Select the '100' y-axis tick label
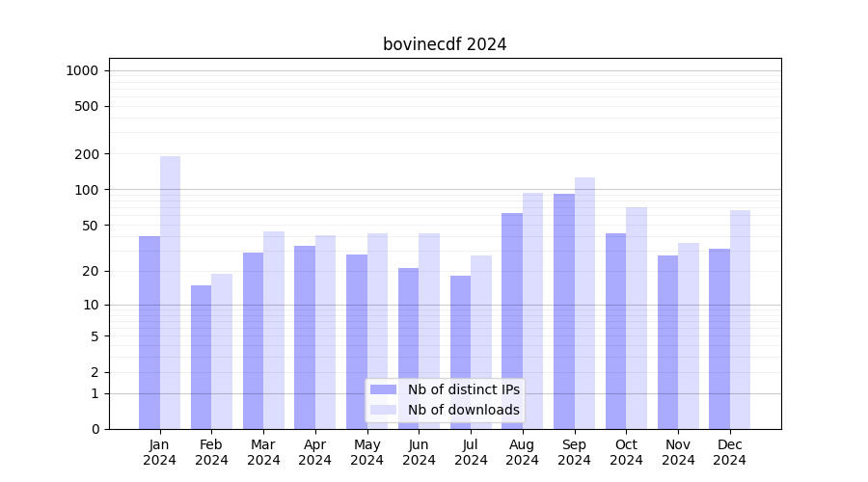The image size is (868, 482). click(87, 190)
